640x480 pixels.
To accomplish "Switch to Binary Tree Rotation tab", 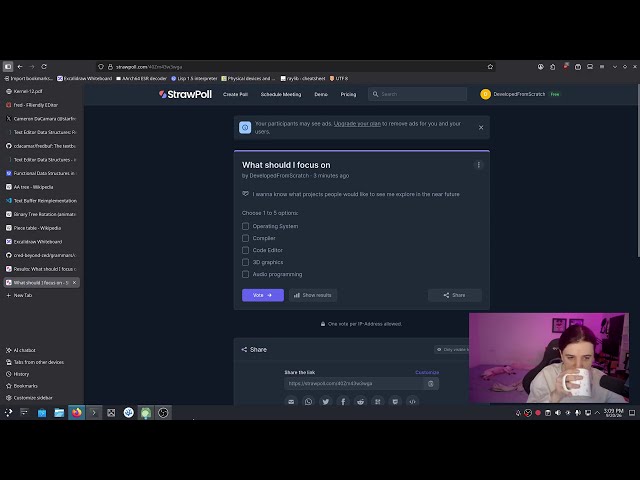I will click(x=42, y=214).
